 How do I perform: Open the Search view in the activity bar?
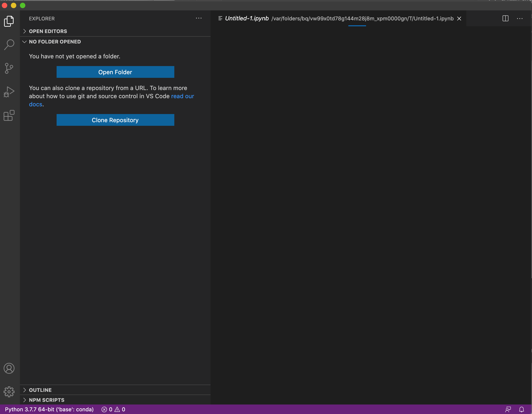[9, 45]
